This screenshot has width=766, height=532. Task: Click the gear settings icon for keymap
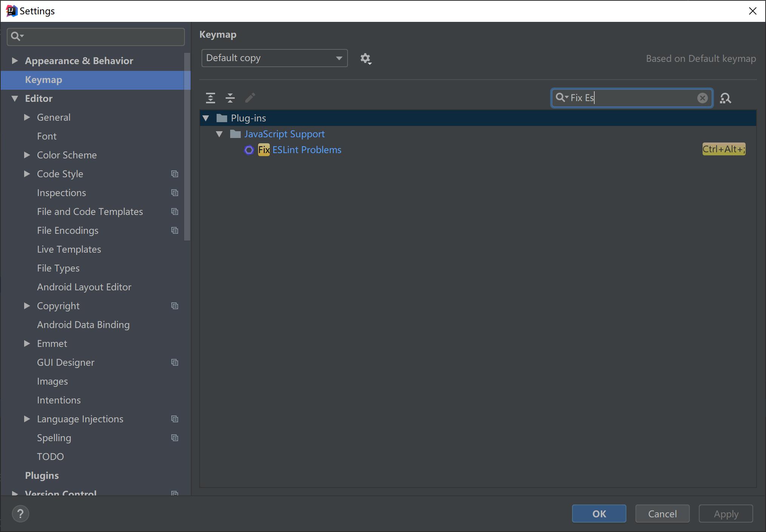[x=365, y=58]
